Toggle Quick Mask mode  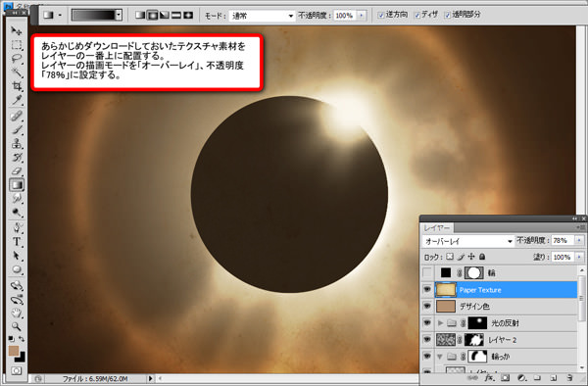[16, 370]
